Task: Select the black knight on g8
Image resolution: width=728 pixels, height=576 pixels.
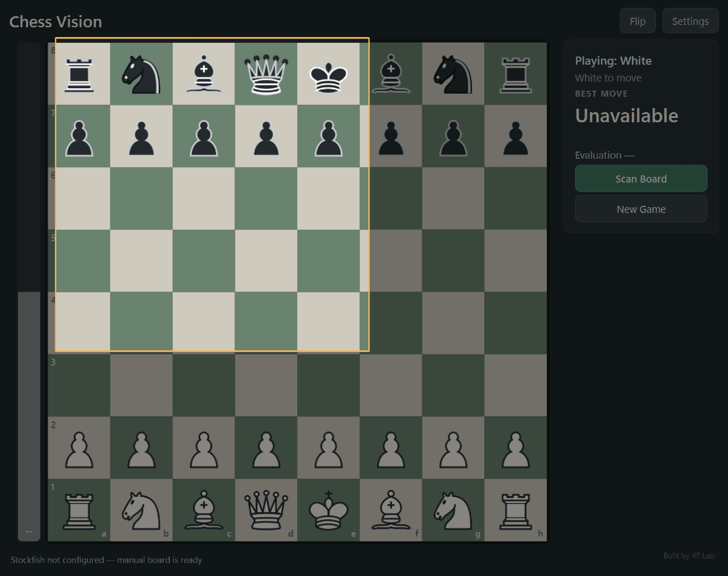Action: click(x=453, y=74)
